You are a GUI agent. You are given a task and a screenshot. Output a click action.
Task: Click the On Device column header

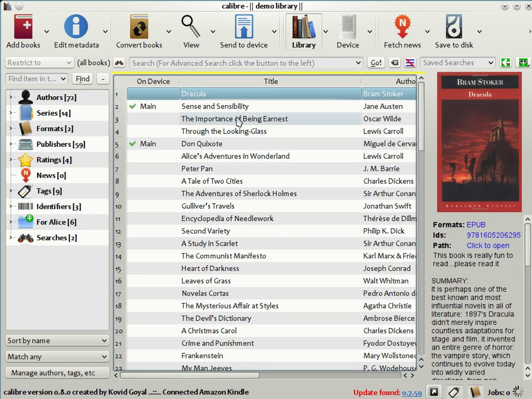(x=153, y=81)
